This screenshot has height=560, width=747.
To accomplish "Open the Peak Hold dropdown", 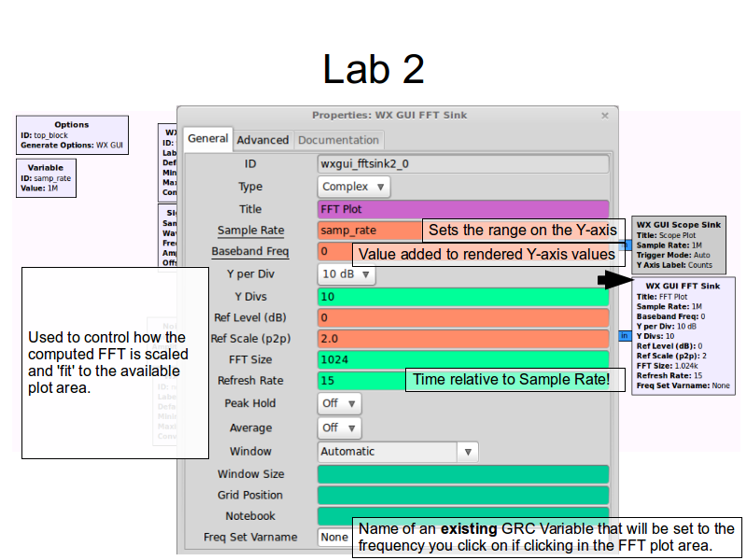I will click(339, 403).
